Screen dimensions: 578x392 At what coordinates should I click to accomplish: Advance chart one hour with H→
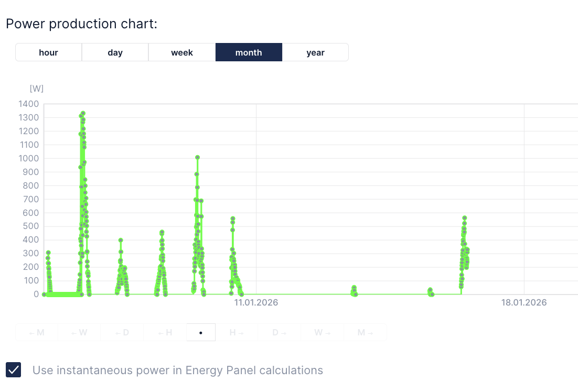point(237,332)
